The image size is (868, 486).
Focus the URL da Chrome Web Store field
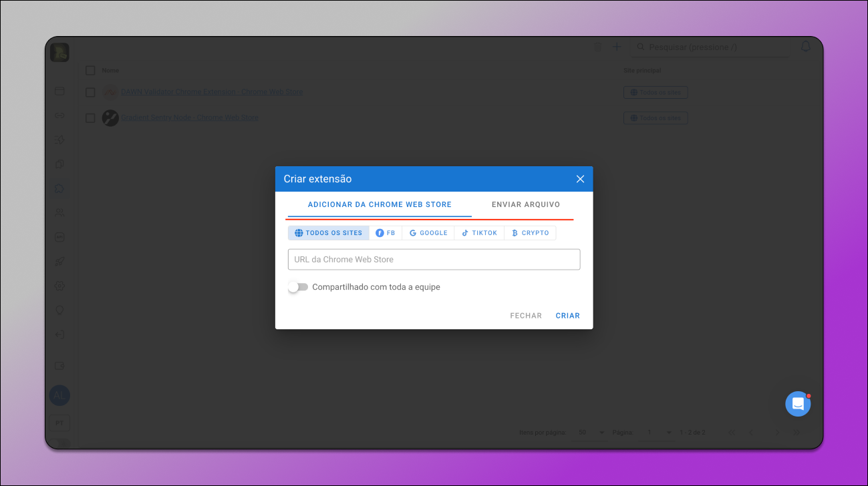coord(434,260)
